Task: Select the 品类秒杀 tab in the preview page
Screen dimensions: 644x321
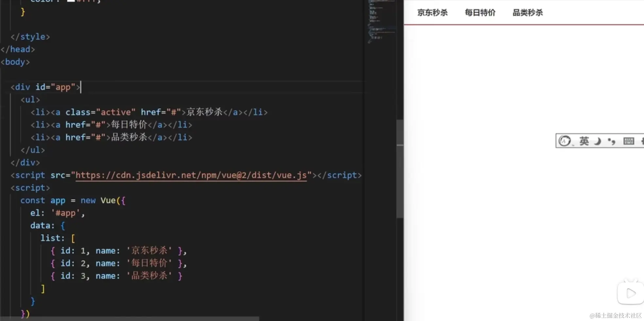Action: pos(528,13)
